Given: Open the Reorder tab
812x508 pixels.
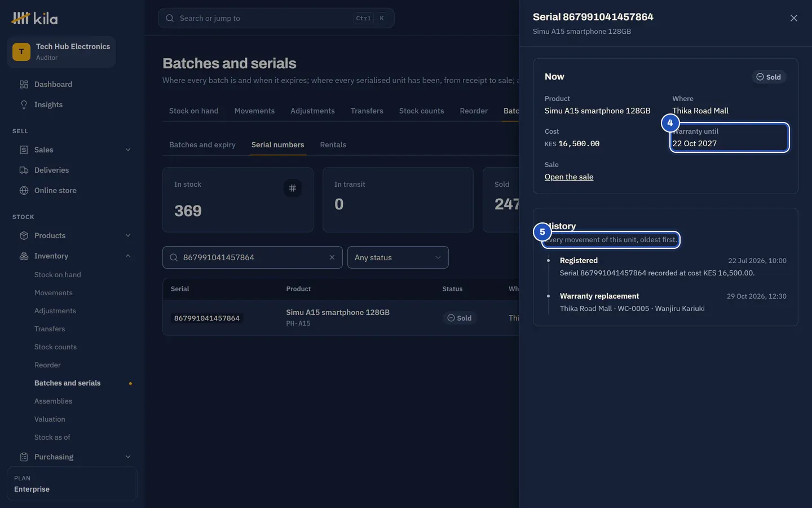Looking at the screenshot, I should click(474, 111).
